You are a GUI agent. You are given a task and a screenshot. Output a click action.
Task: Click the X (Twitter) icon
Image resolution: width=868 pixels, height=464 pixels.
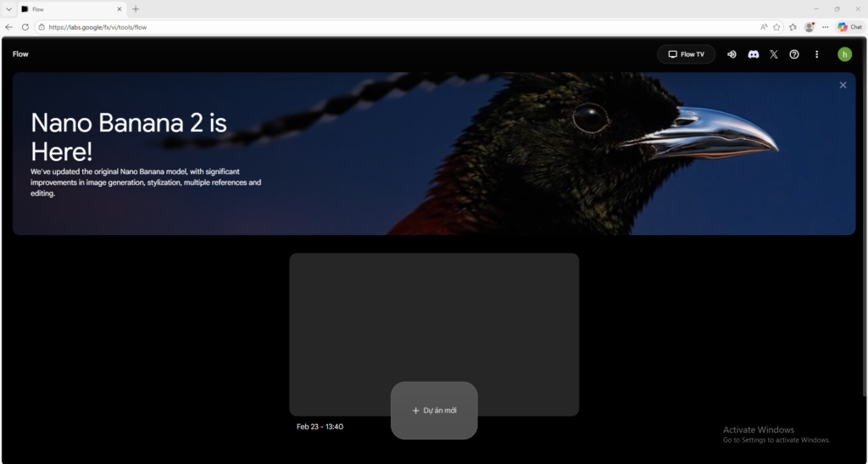coord(773,54)
